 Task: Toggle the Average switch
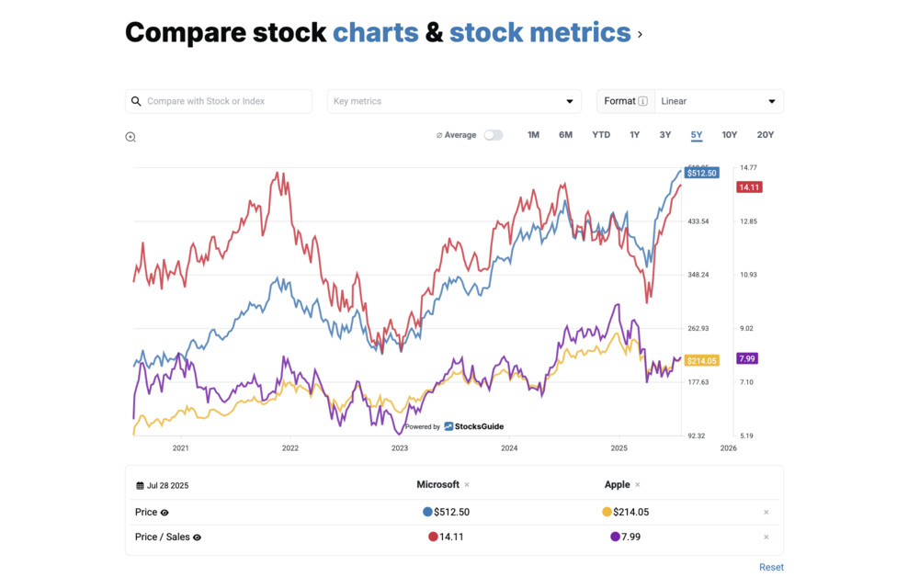[494, 135]
